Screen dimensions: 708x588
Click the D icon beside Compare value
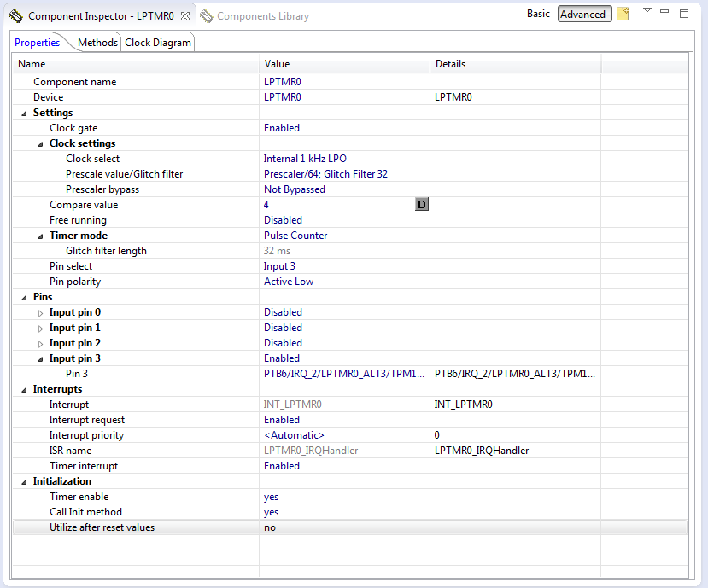tap(421, 205)
